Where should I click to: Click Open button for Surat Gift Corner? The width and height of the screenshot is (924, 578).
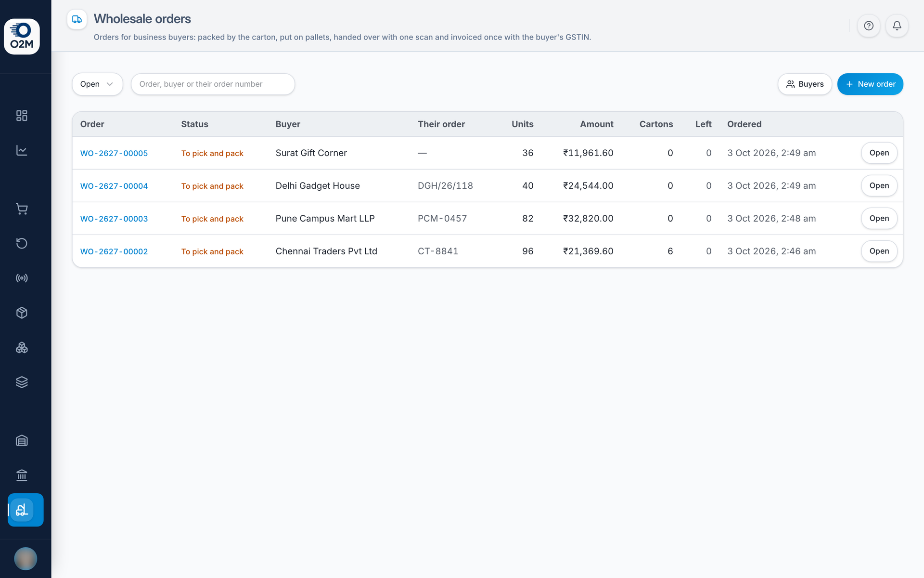point(879,153)
